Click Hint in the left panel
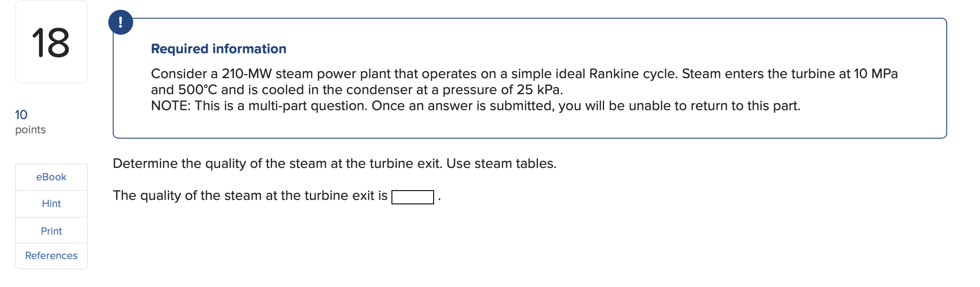 pos(51,203)
